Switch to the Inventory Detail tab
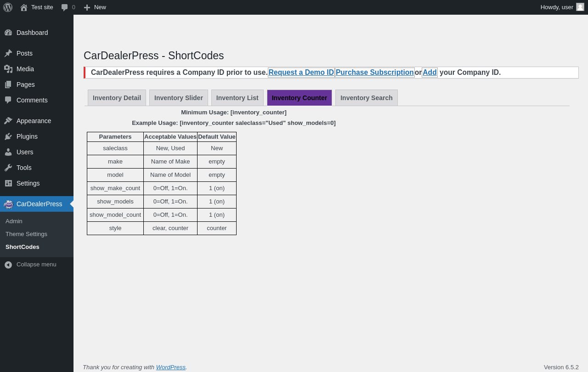Image resolution: width=588 pixels, height=372 pixels. tap(117, 98)
